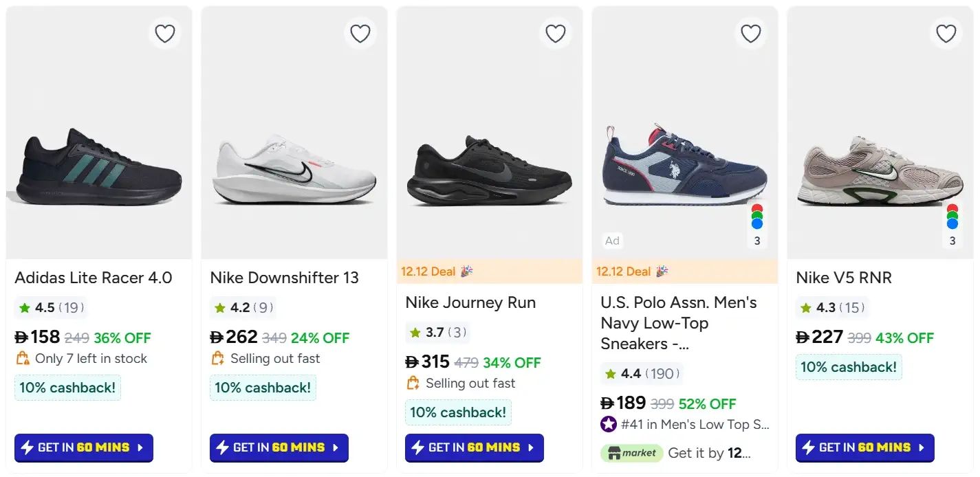Click the star rating of Adidas Lite Racer
The width and height of the screenshot is (980, 477).
(x=52, y=308)
